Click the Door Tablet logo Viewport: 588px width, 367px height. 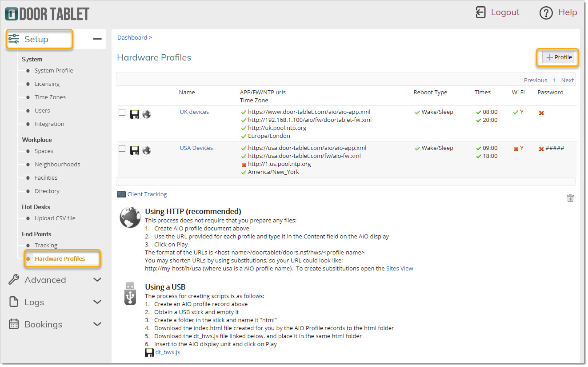(47, 14)
